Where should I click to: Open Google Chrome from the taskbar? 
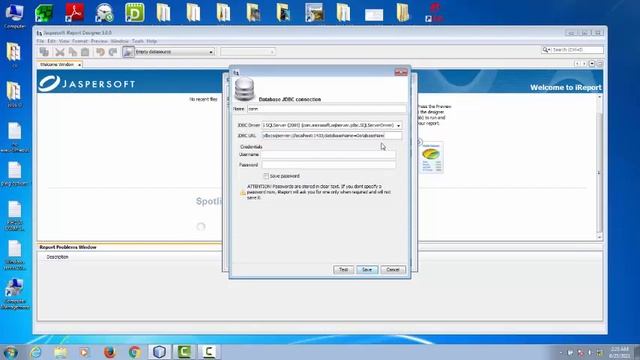pyautogui.click(x=135, y=352)
